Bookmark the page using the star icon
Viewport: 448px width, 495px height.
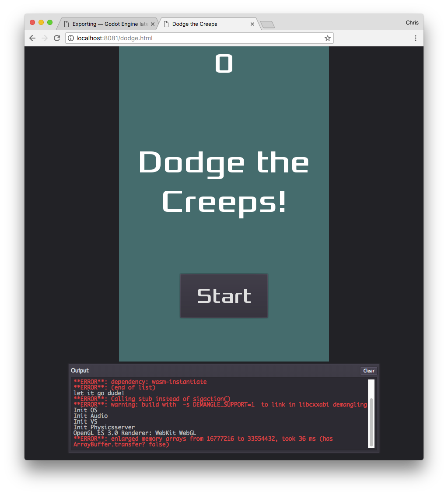[327, 38]
